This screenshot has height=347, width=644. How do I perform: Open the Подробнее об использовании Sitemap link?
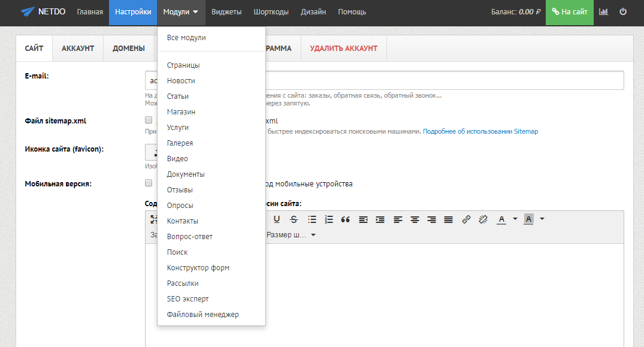(480, 131)
